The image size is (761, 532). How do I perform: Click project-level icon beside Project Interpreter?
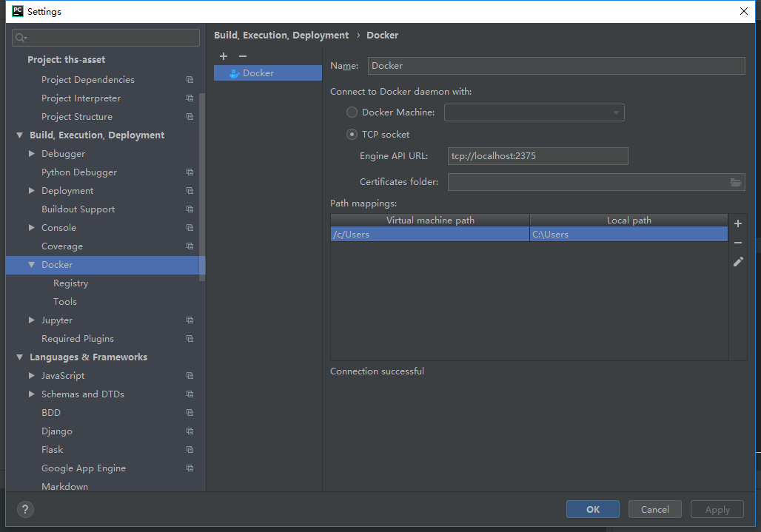coord(190,98)
